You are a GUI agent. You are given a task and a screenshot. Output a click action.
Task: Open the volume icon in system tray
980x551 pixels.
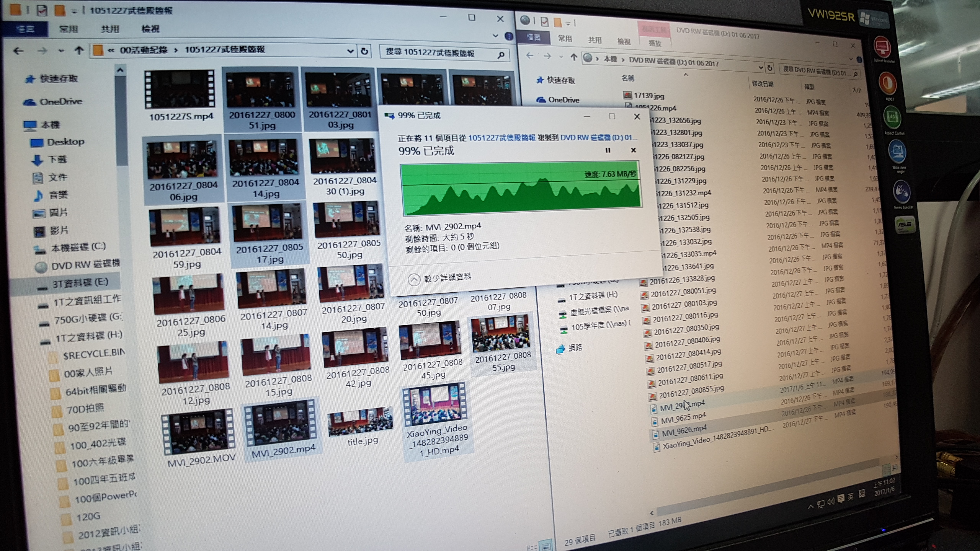click(831, 502)
